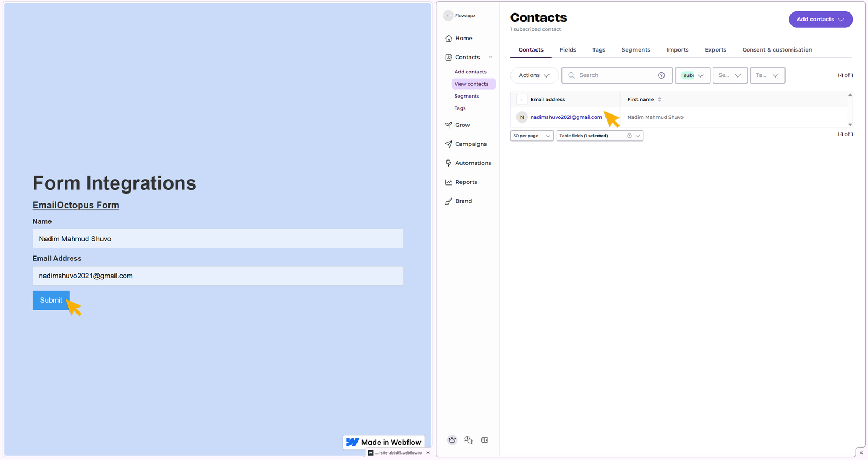Open the subscribed status filter dropdown
The height and width of the screenshot is (460, 868).
pos(693,75)
